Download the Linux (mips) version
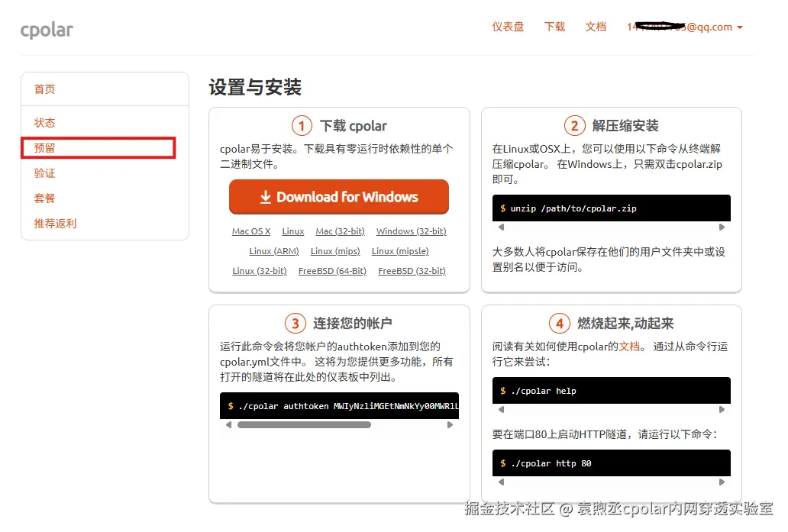Viewport: 788px width, 532px height. [335, 251]
